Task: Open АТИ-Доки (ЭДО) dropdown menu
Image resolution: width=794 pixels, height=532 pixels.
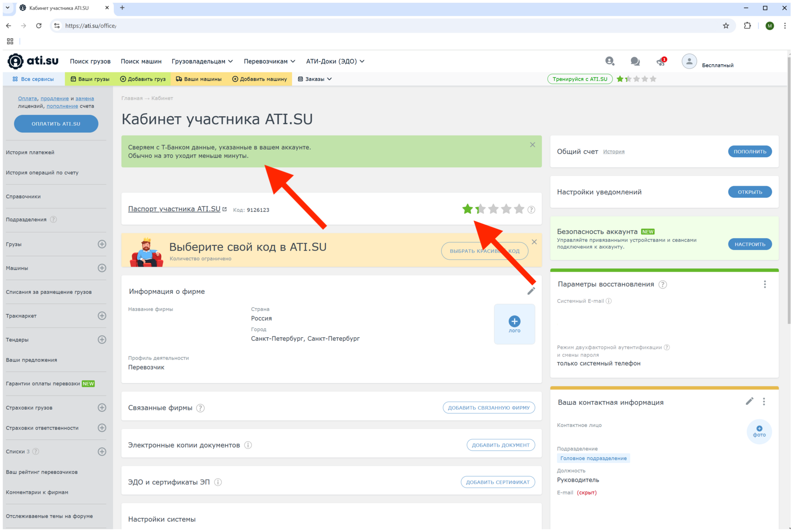Action: tap(335, 61)
